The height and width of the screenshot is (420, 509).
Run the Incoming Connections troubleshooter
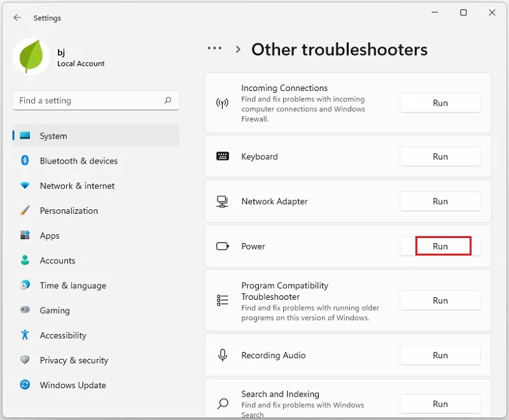coord(440,103)
